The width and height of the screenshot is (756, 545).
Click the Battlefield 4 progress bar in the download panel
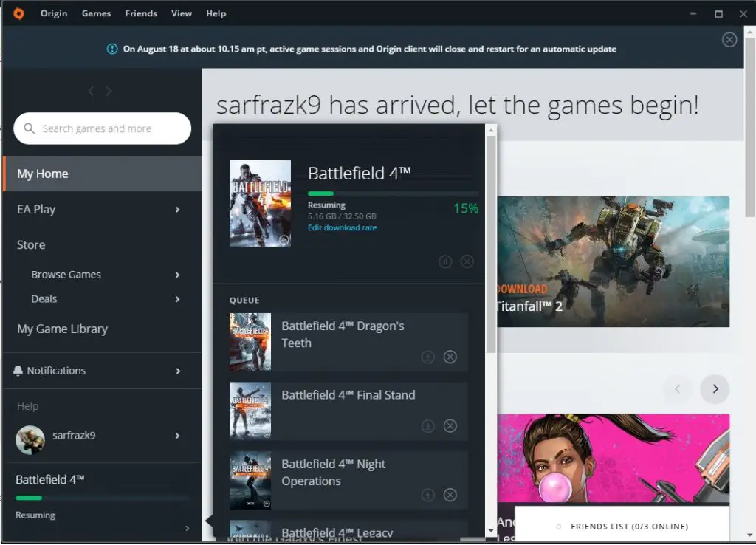coord(393,193)
